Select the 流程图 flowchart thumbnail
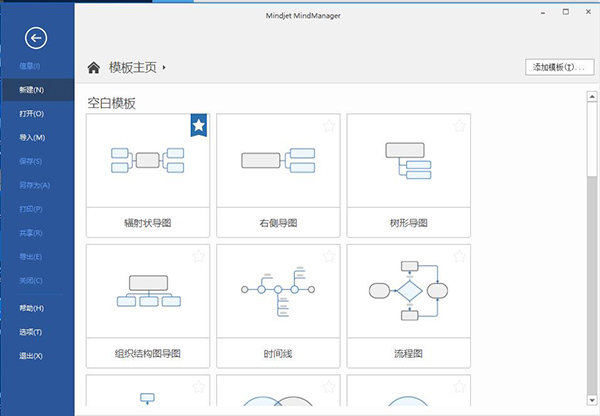The image size is (600, 416). click(409, 291)
